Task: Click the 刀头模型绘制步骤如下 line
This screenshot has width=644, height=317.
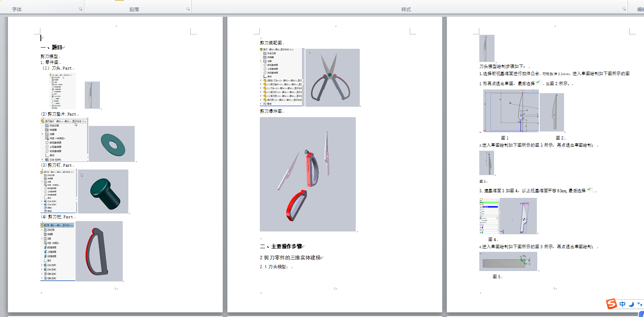Action: pyautogui.click(x=502, y=67)
